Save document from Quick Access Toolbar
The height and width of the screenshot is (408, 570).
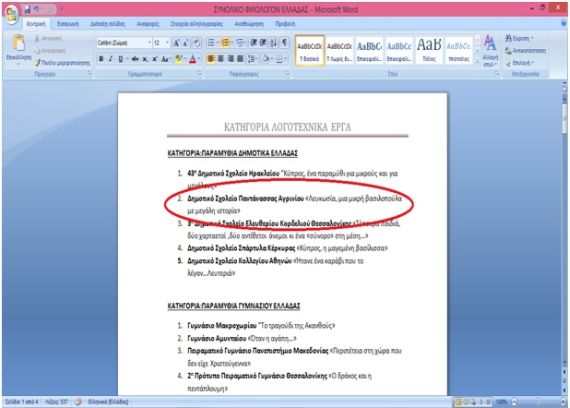click(x=27, y=9)
